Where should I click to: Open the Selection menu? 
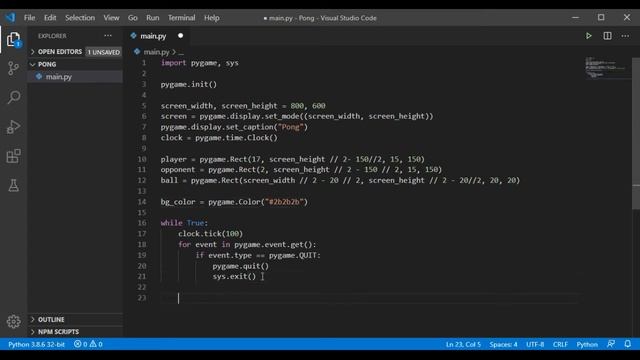tap(80, 18)
